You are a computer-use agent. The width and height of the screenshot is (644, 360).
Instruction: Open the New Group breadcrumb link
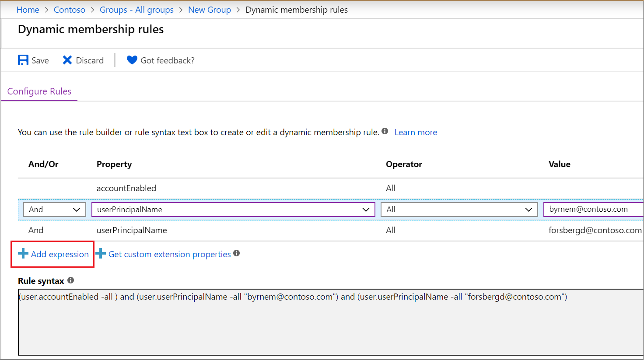pyautogui.click(x=209, y=10)
